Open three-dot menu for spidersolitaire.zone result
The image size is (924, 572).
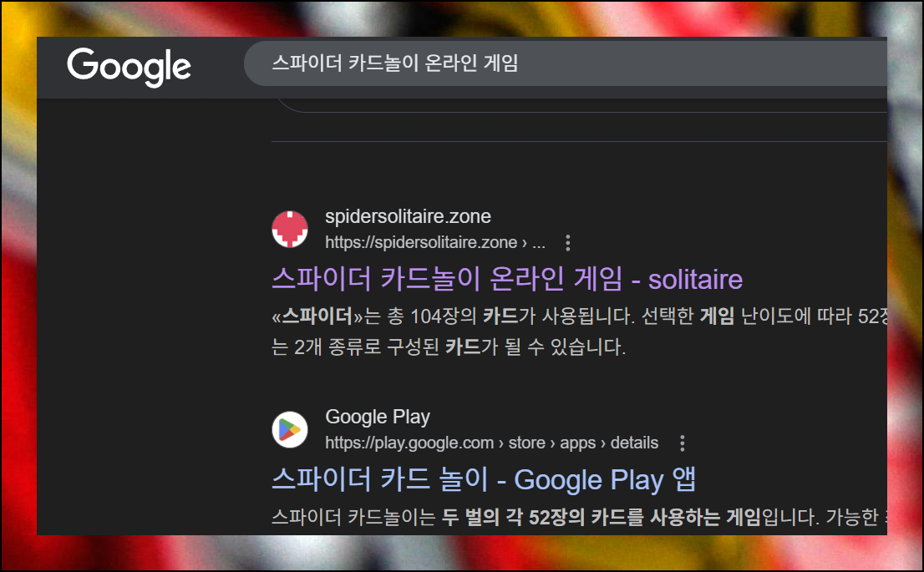click(x=568, y=243)
